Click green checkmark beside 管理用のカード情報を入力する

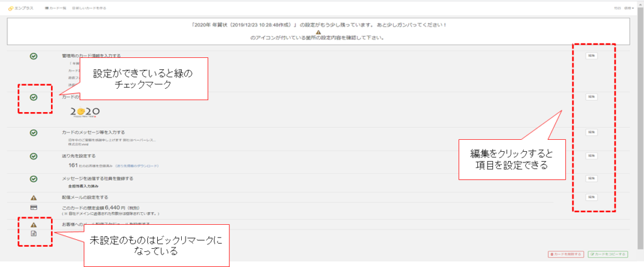[x=34, y=56]
